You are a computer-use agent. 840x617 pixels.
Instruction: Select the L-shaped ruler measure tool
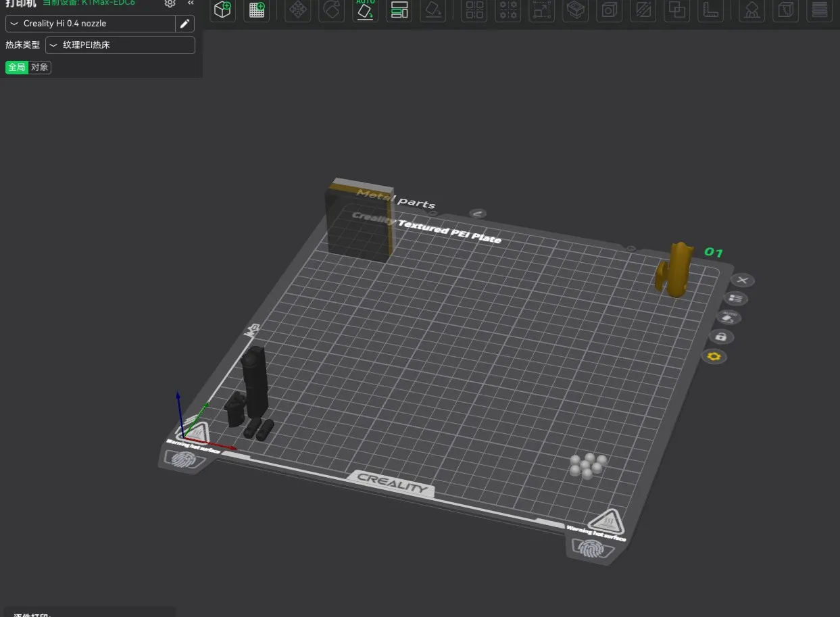click(710, 9)
